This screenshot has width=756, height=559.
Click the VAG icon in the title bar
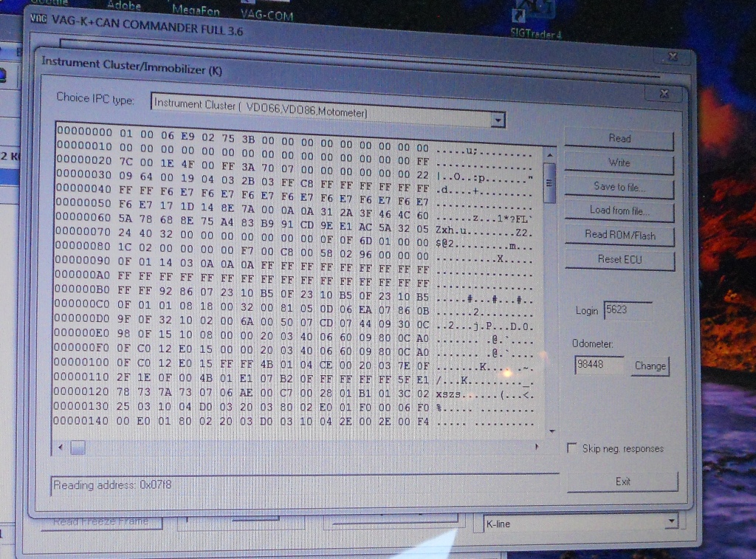point(38,18)
